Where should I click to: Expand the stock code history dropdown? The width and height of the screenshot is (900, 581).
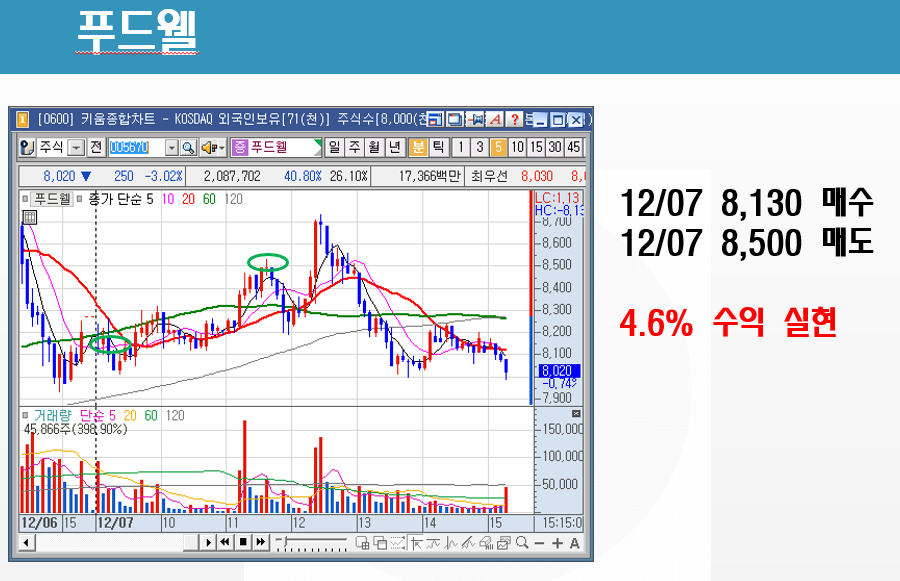172,148
